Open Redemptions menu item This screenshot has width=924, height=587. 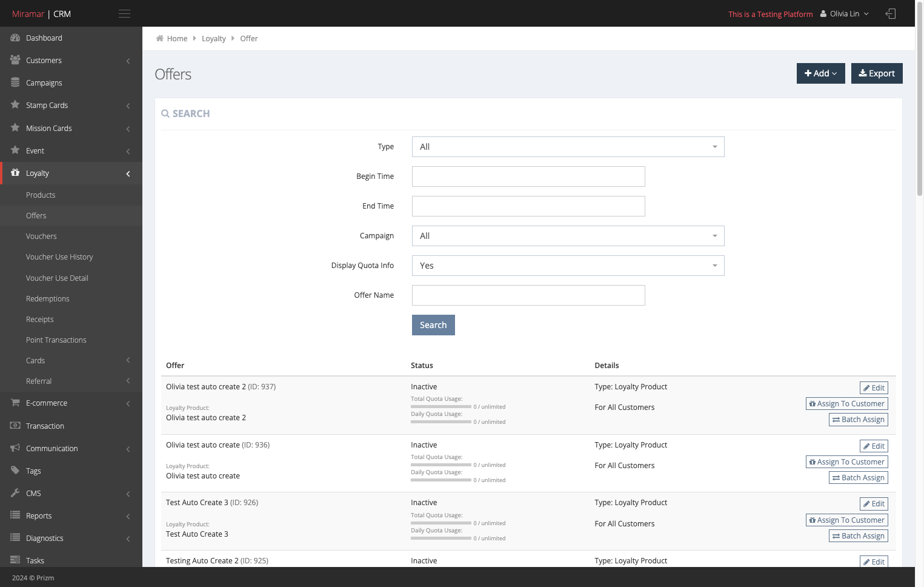tap(47, 298)
